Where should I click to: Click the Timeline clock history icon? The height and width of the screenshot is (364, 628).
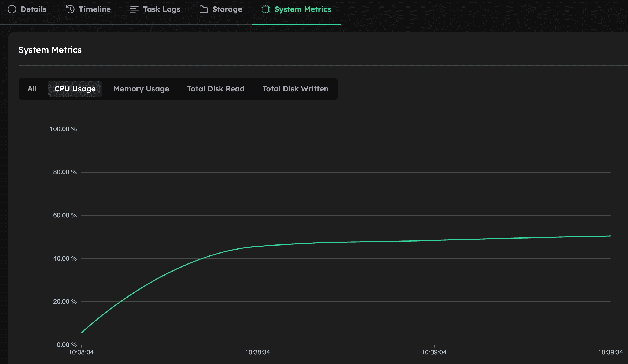tap(70, 9)
